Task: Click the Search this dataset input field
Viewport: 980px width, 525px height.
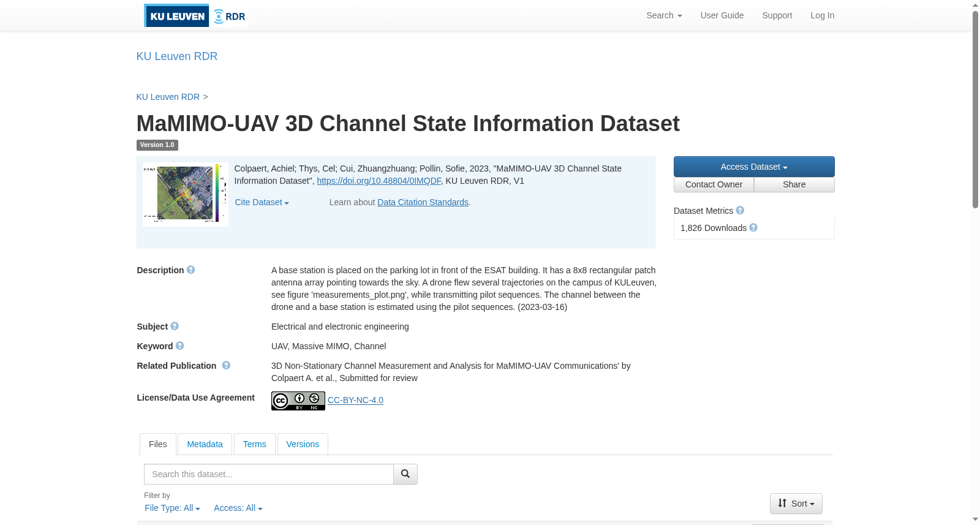Action: pos(269,474)
